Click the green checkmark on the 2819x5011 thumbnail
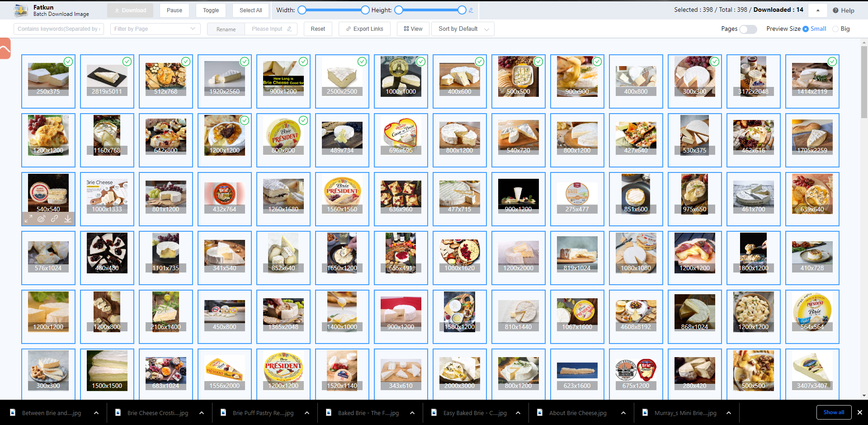Image resolution: width=868 pixels, height=425 pixels. (127, 62)
